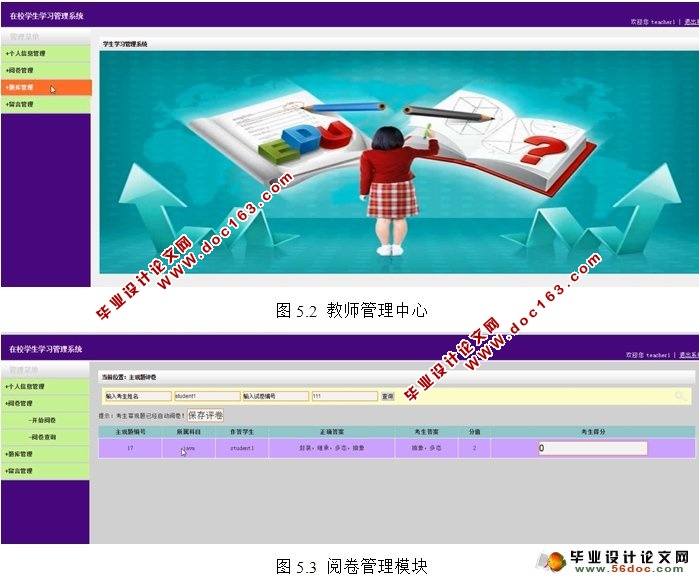Click the 正确答案 column header
Image resolution: width=699 pixels, height=579 pixels.
[332, 432]
